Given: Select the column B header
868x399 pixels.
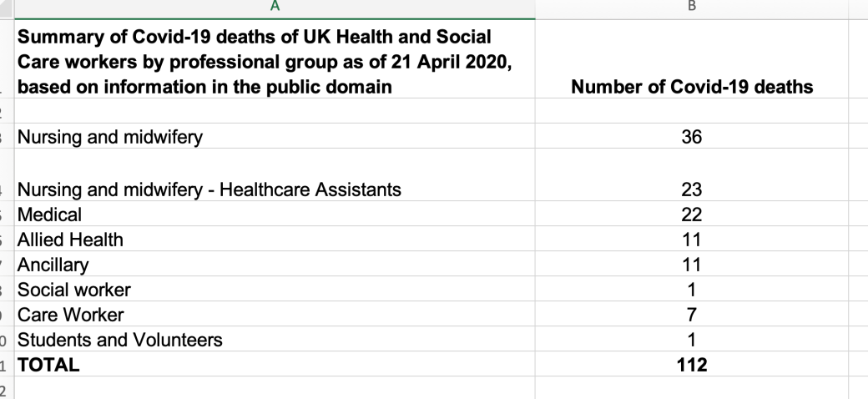Looking at the screenshot, I should [691, 8].
